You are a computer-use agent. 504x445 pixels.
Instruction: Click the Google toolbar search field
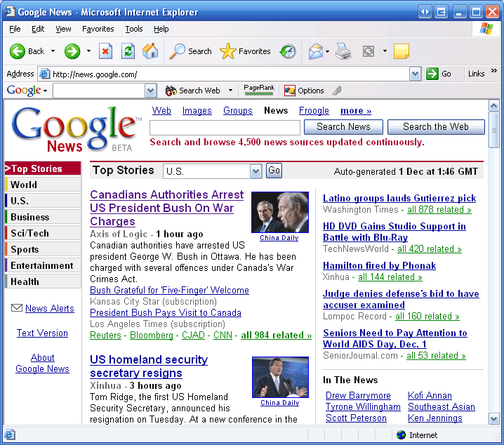pyautogui.click(x=99, y=91)
